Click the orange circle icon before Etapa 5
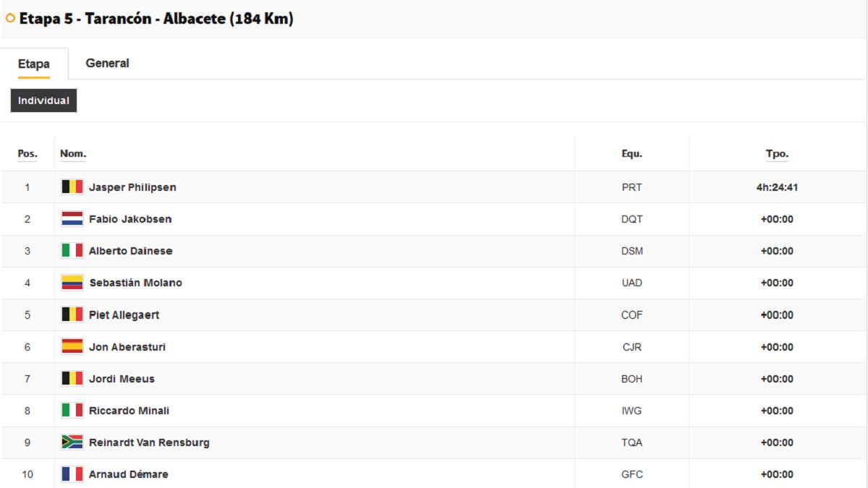 point(10,19)
